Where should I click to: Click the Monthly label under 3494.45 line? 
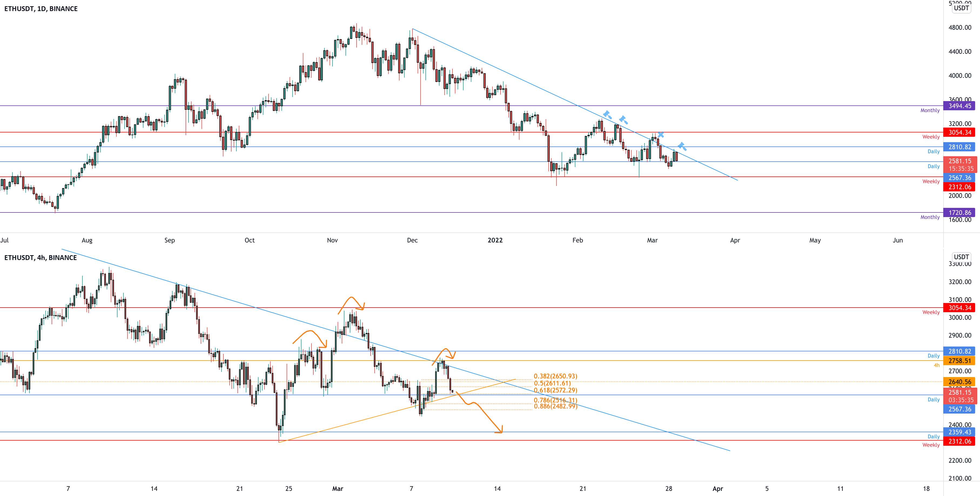930,110
